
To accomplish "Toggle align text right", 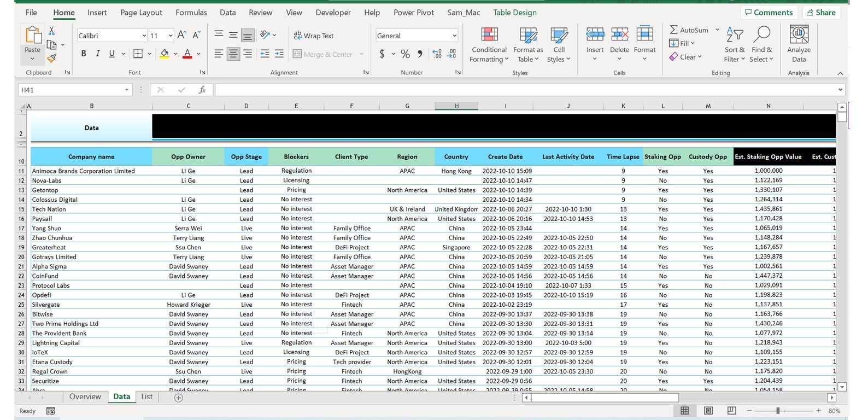I will (248, 54).
